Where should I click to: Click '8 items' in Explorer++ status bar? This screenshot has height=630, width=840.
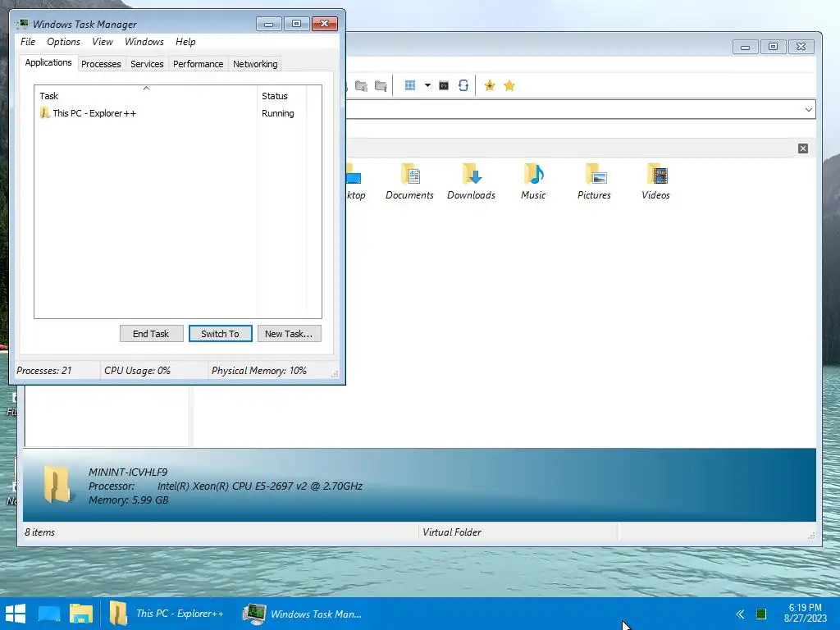point(39,532)
